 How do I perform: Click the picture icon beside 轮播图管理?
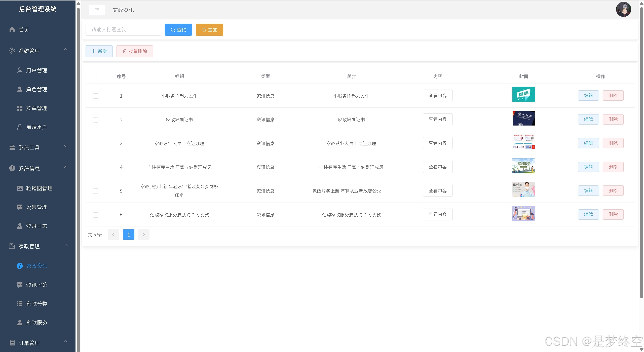(x=20, y=188)
